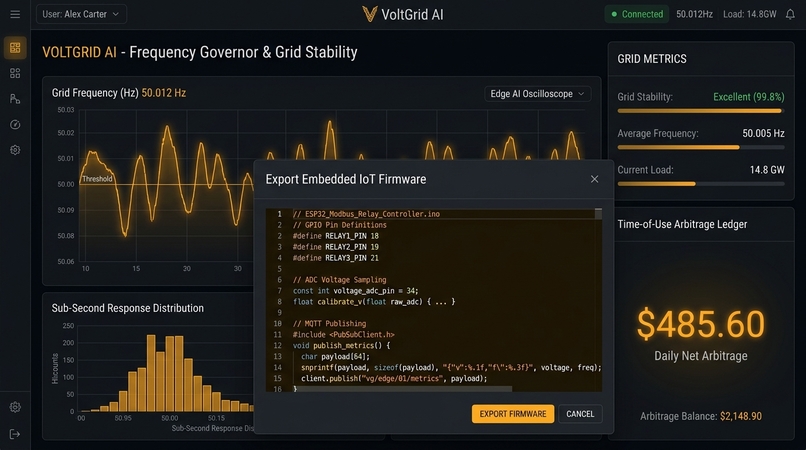The height and width of the screenshot is (450, 806).
Task: Click the Frequency Governor & Grid Stability heading
Action: tap(243, 52)
